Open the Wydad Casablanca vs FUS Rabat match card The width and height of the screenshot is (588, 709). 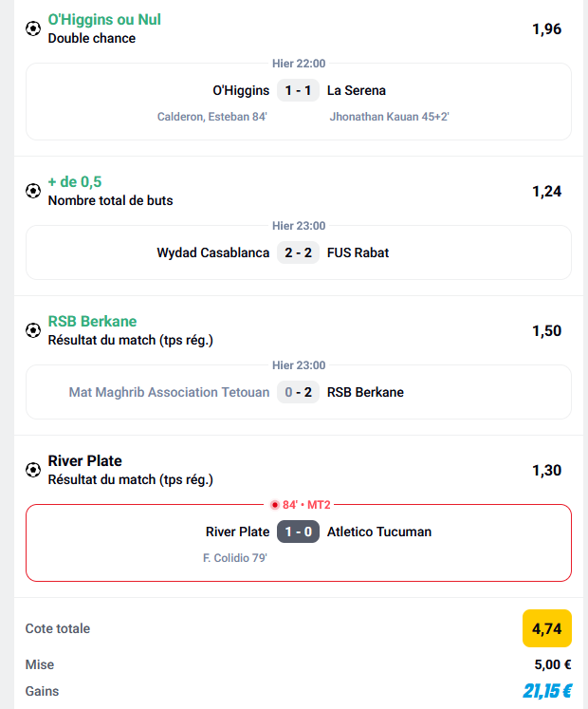pos(299,252)
